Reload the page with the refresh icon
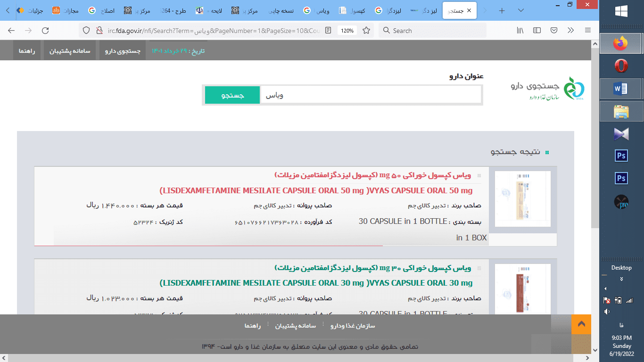644x362 pixels. coord(45,31)
